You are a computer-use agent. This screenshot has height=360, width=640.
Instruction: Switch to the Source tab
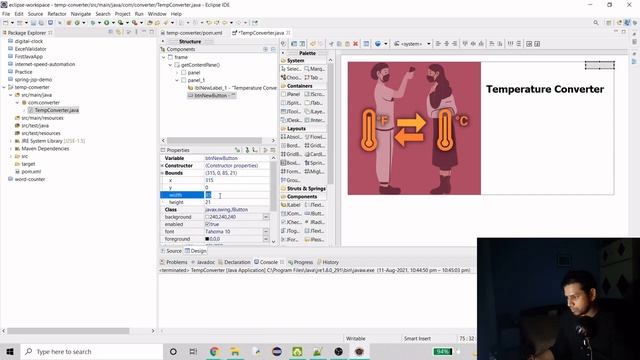click(x=171, y=251)
